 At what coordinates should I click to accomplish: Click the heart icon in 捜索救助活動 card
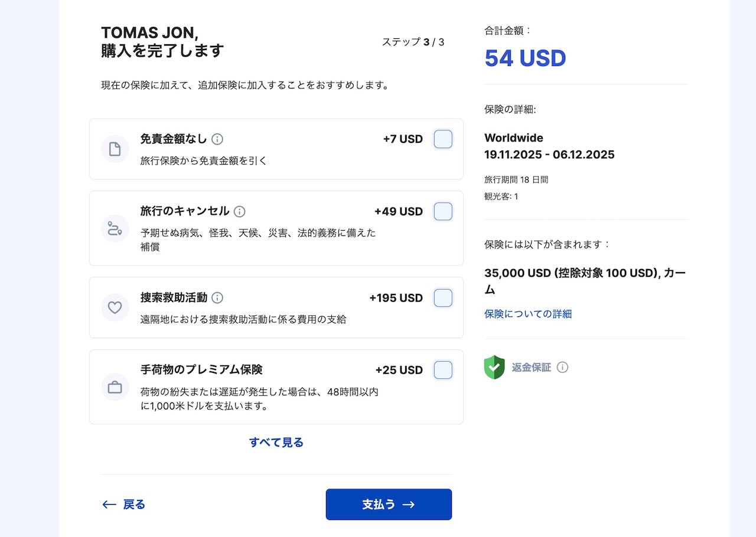pos(115,307)
